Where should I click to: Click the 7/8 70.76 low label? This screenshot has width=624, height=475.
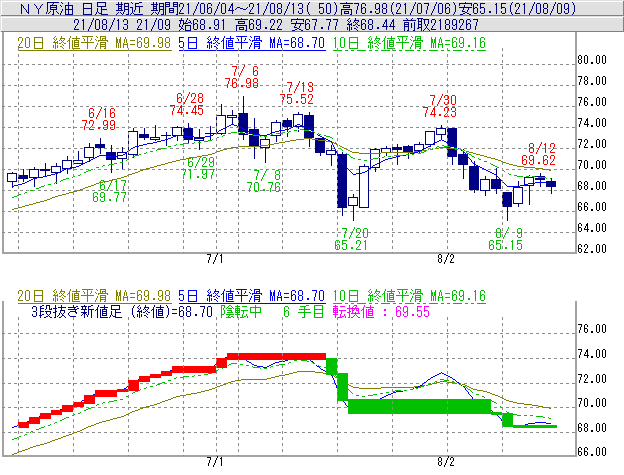pos(263,181)
